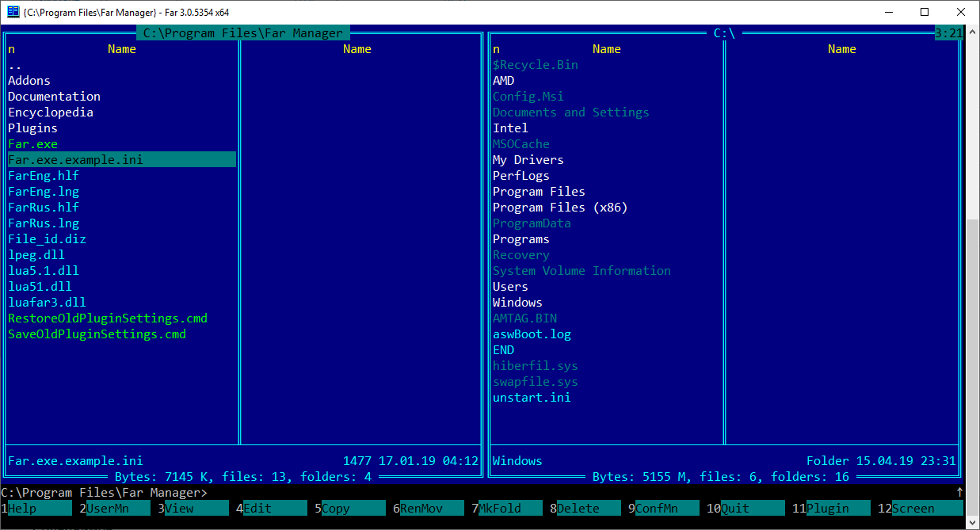
Task: Select the END file
Action: pos(504,350)
